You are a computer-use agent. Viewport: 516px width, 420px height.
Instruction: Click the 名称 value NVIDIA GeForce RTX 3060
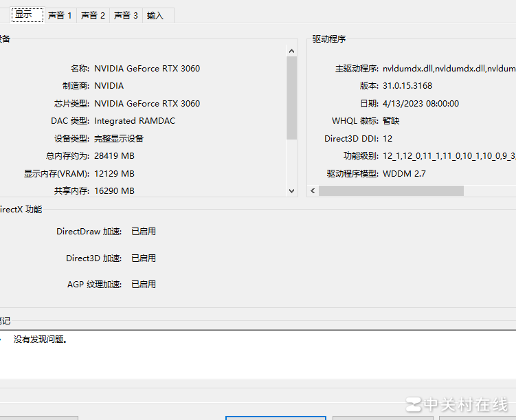pyautogui.click(x=147, y=69)
